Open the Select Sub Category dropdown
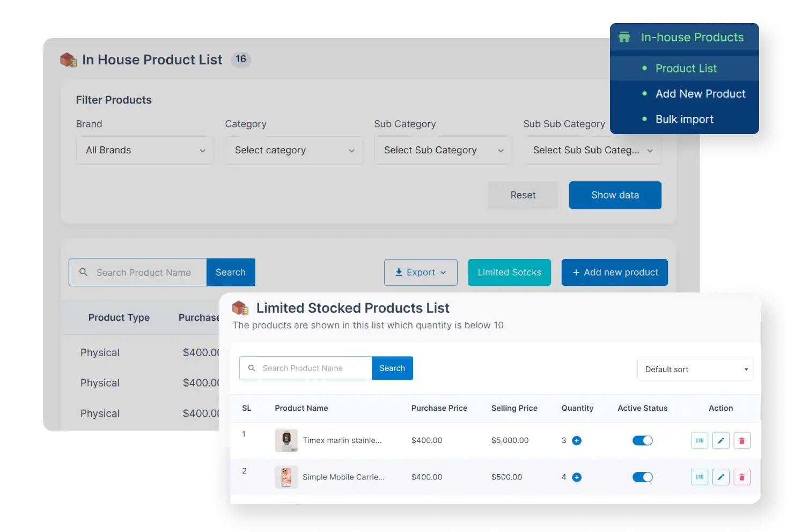Screen dimensions: 787x532 [442, 150]
